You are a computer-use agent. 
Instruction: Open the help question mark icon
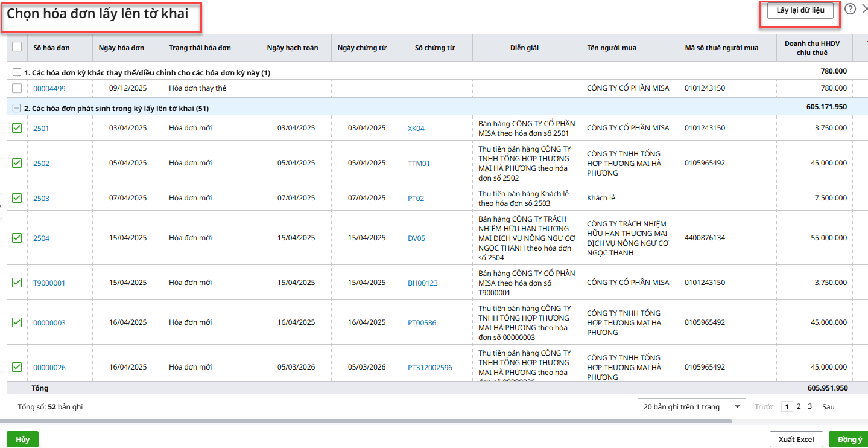[x=850, y=9]
